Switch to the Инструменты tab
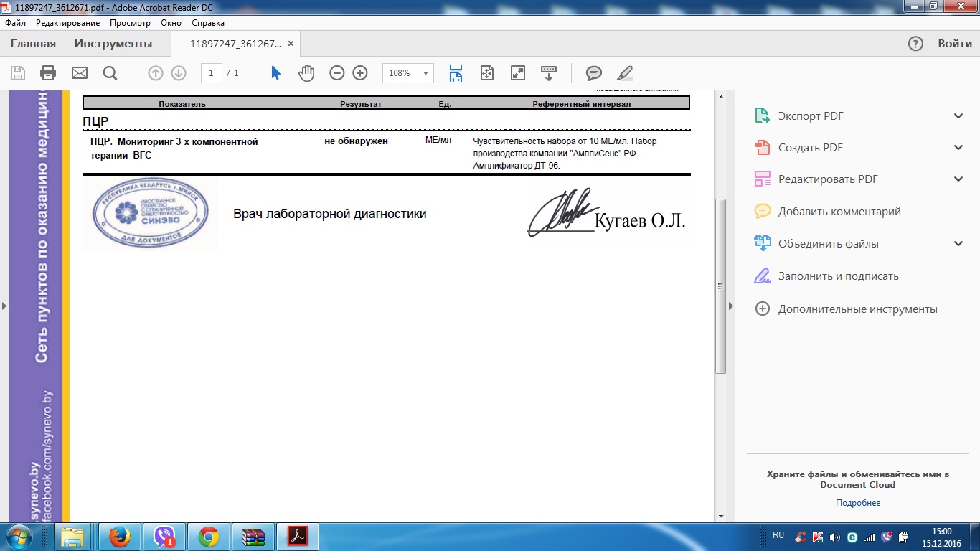 [x=113, y=44]
